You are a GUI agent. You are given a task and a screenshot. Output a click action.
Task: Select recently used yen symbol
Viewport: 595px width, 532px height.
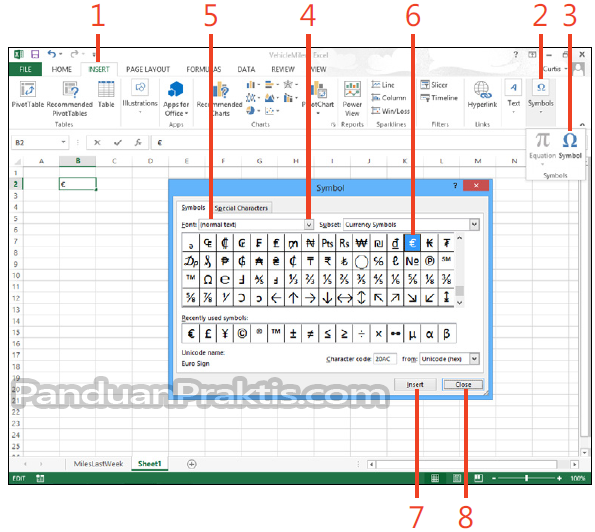(x=225, y=334)
